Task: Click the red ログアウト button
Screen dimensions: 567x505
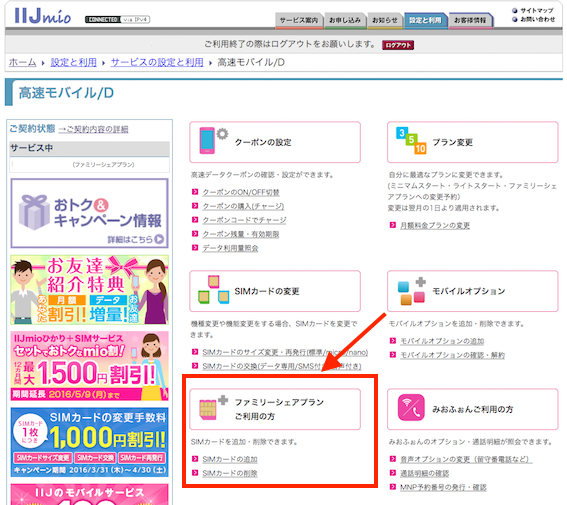Action: pos(398,45)
